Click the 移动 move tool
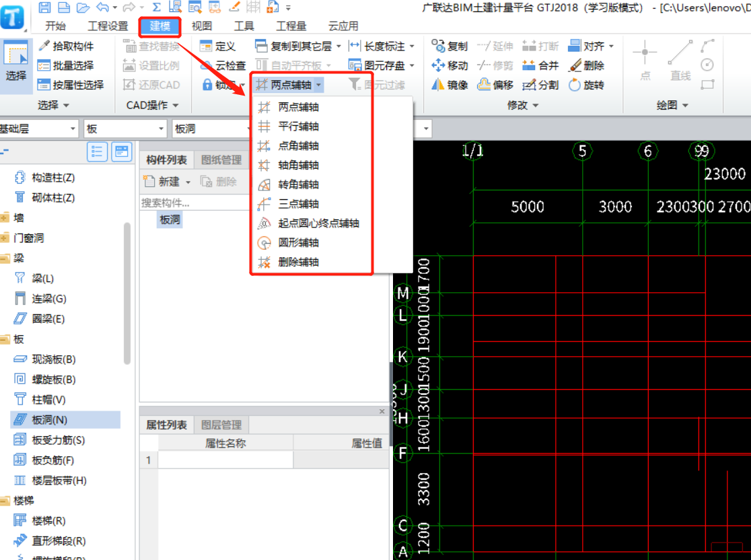Viewport: 751px width, 560px height. pos(450,65)
